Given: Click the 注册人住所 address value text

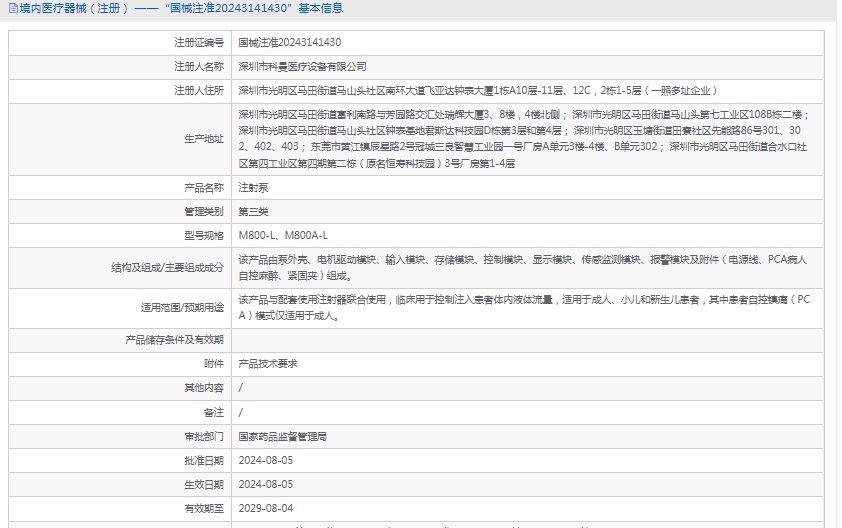Looking at the screenshot, I should [x=477, y=90].
